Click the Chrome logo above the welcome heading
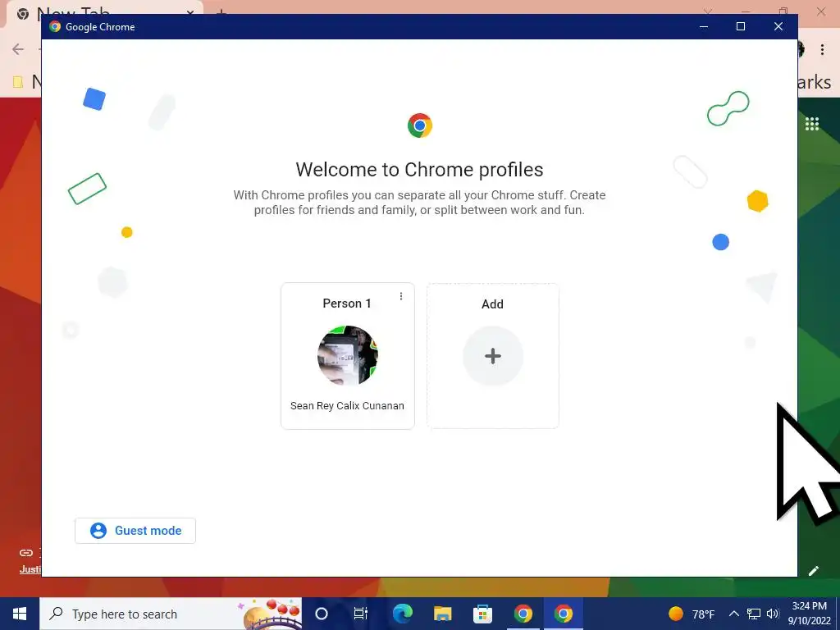 coord(419,126)
